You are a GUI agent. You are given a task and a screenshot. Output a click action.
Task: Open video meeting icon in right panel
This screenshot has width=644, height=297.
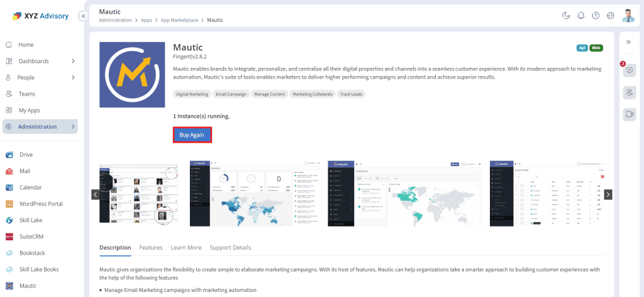[x=629, y=114]
